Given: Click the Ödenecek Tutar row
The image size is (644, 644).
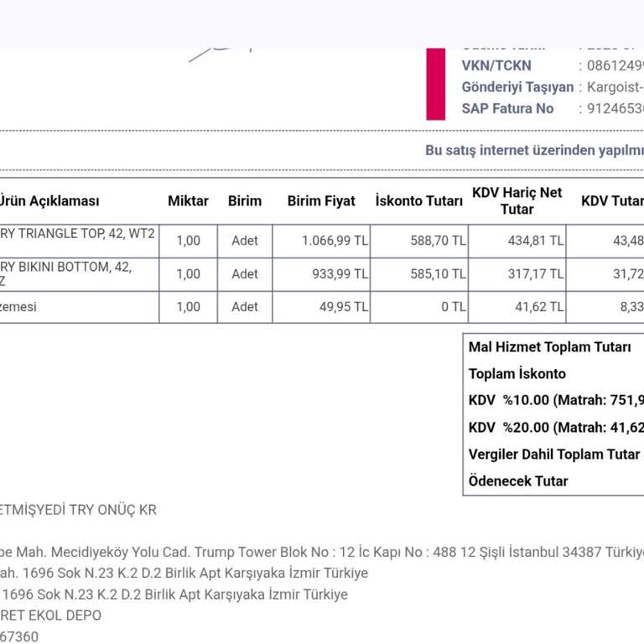Looking at the screenshot, I should click(518, 481).
